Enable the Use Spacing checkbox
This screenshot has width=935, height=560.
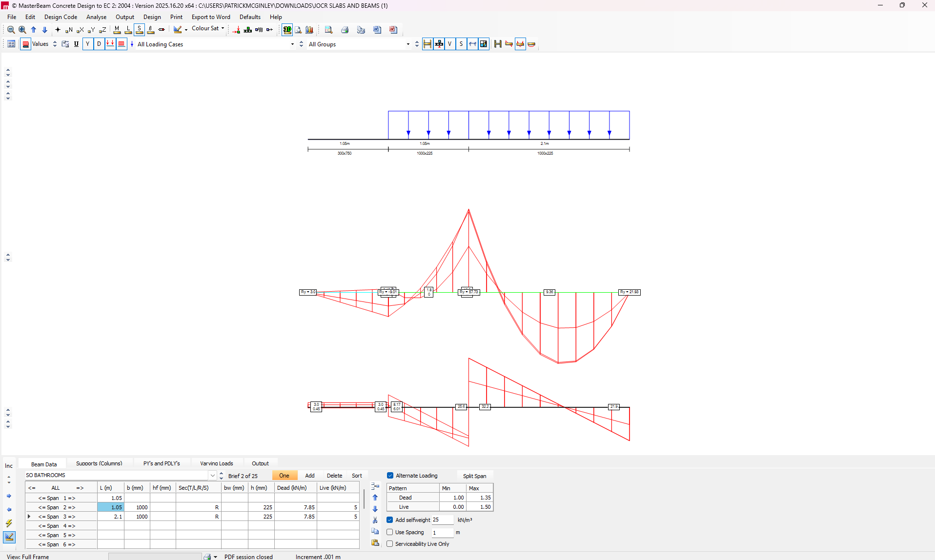389,532
